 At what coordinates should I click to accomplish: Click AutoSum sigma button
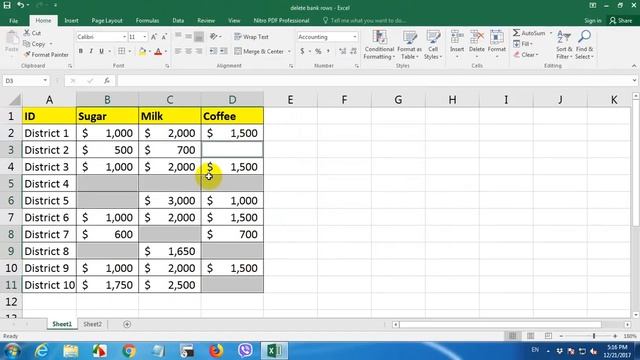(529, 33)
